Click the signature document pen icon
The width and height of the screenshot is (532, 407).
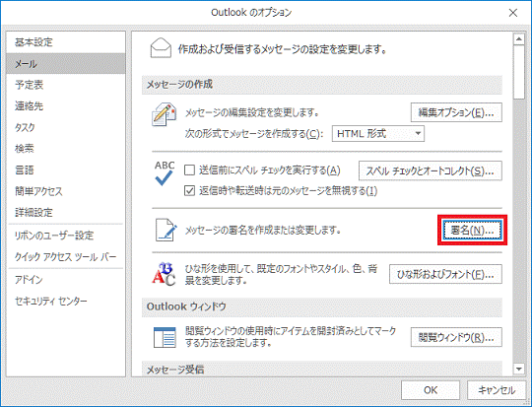[x=166, y=230]
